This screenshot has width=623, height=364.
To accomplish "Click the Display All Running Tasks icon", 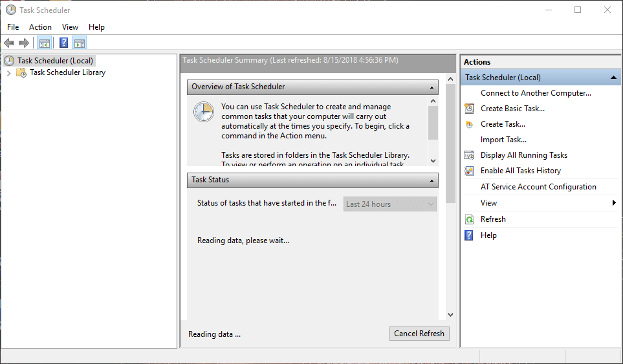I will [x=469, y=155].
